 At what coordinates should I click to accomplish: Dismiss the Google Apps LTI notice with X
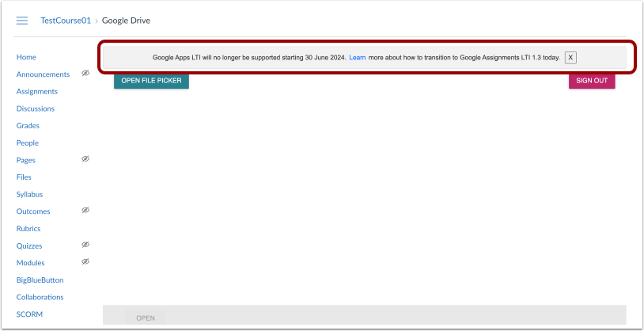click(x=570, y=58)
